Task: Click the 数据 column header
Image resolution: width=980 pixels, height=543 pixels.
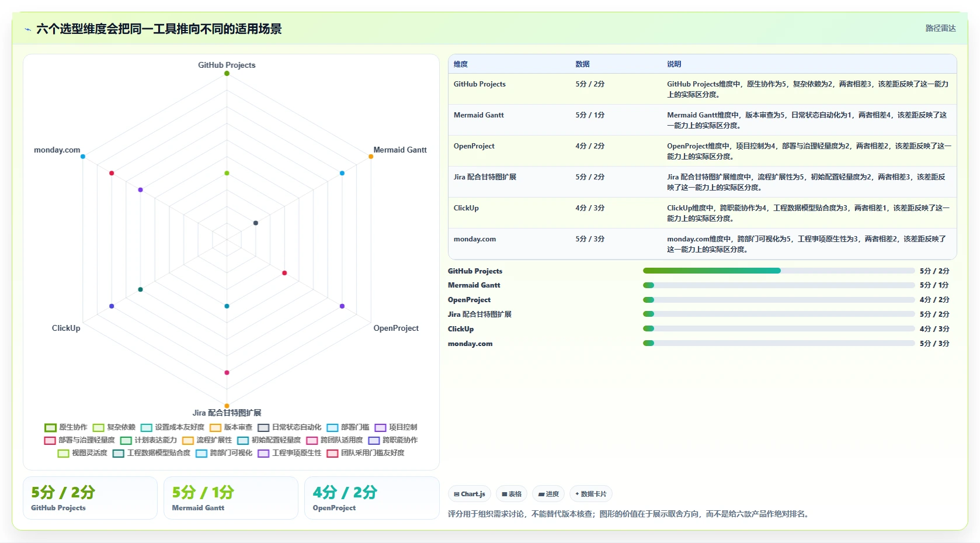Action: click(x=582, y=64)
